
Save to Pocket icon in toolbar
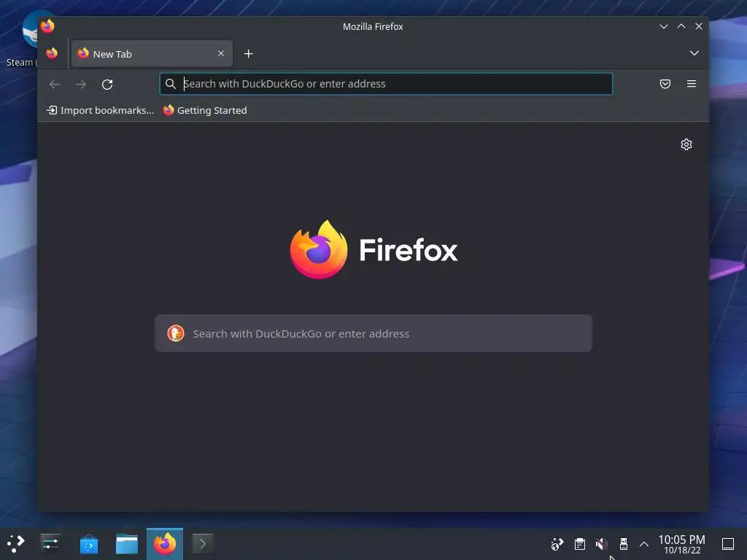click(665, 84)
